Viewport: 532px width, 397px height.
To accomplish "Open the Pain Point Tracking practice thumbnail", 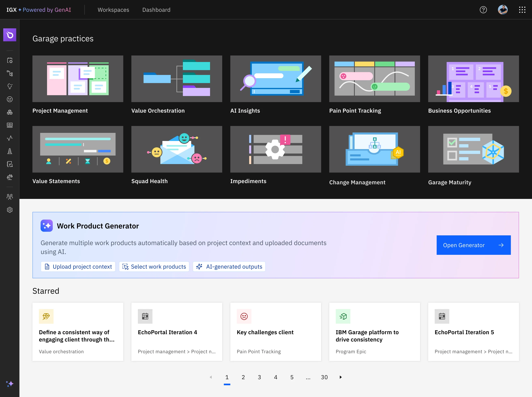I will 374,79.
